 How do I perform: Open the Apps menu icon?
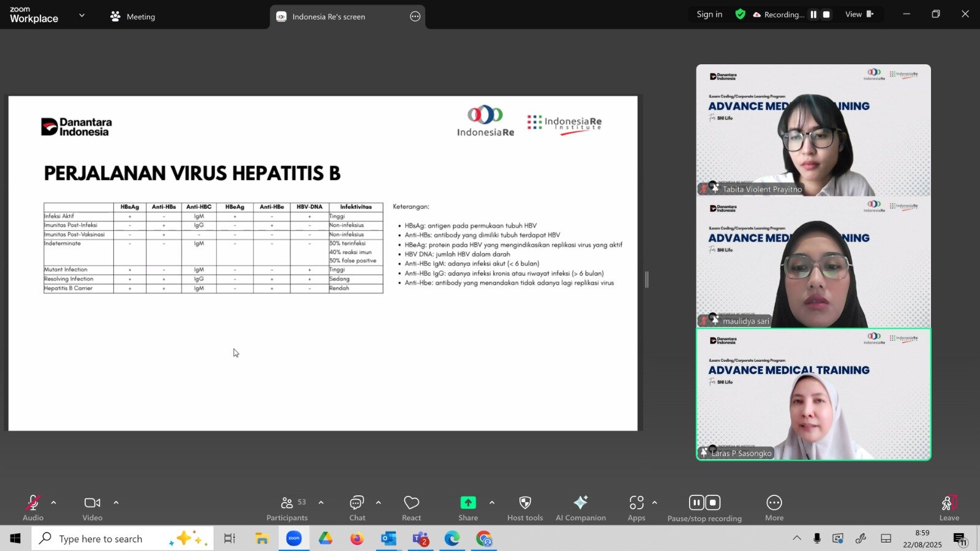coord(636,508)
